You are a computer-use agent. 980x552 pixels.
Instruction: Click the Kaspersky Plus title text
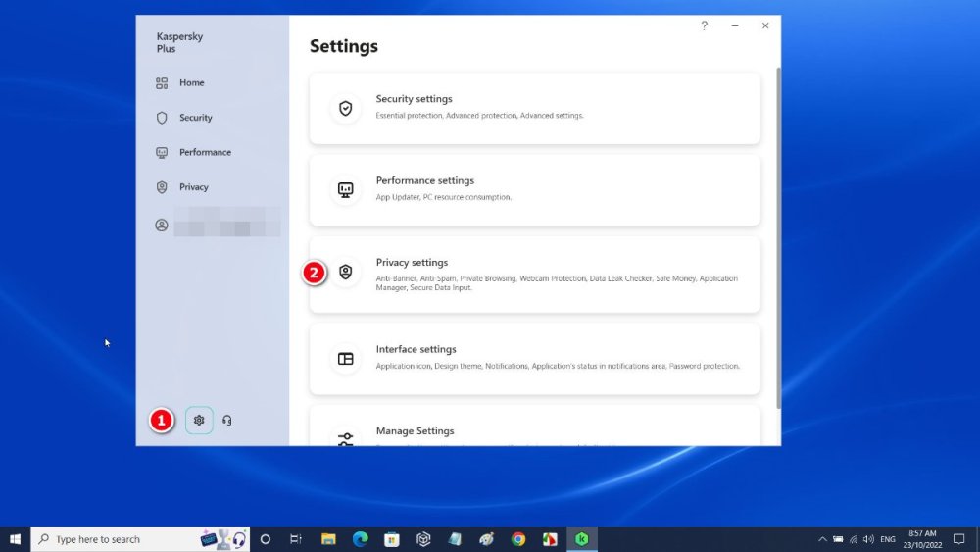click(x=179, y=42)
